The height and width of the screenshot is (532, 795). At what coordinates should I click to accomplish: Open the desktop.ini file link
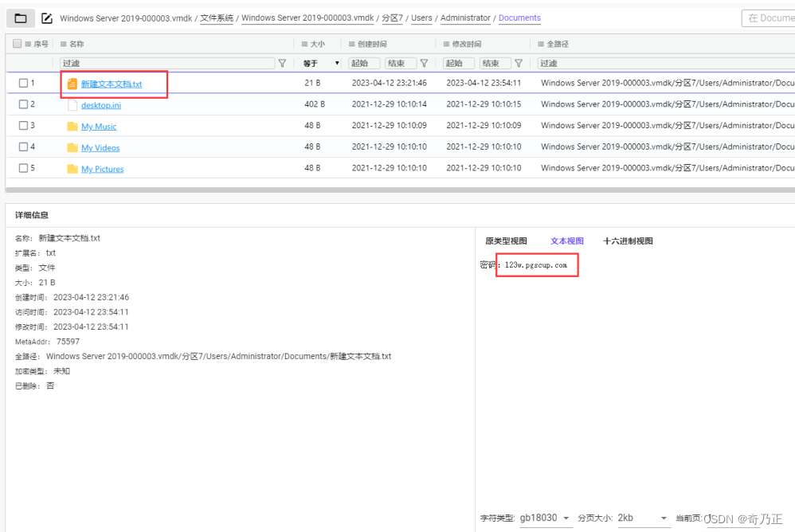coord(101,105)
